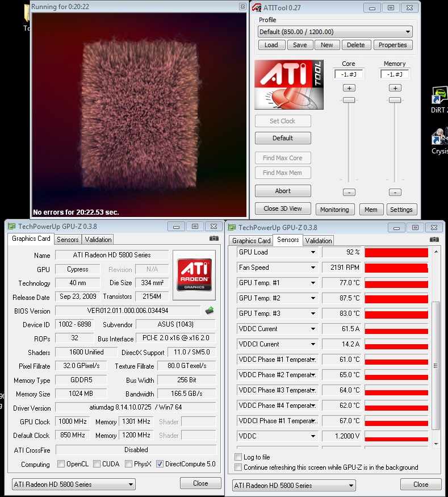Open profile Properties in ATITool
The width and height of the screenshot is (448, 497).
point(393,45)
